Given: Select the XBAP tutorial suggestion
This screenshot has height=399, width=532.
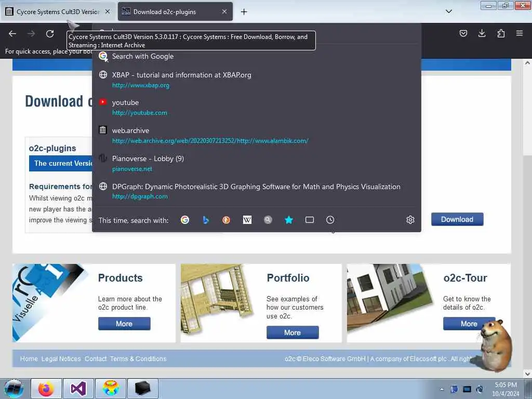Looking at the screenshot, I should tap(256, 79).
